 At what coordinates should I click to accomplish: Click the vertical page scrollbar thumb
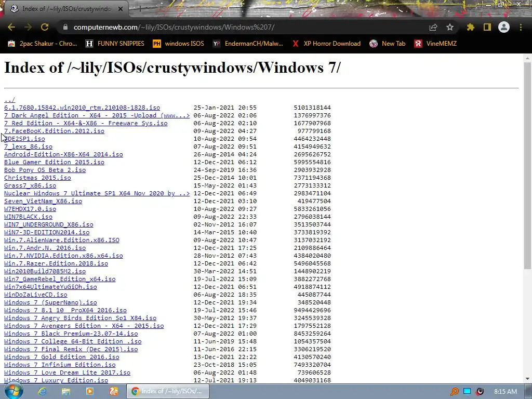(x=528, y=166)
